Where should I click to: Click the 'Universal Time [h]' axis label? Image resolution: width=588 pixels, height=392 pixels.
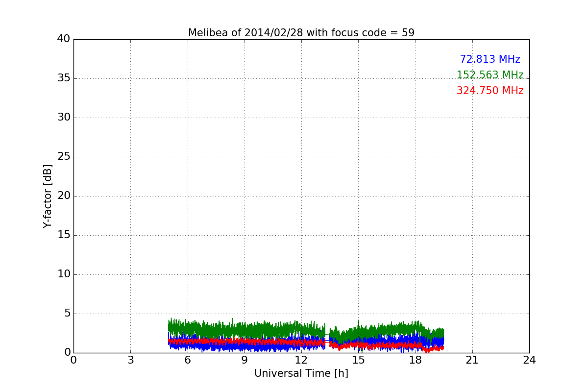pyautogui.click(x=301, y=373)
